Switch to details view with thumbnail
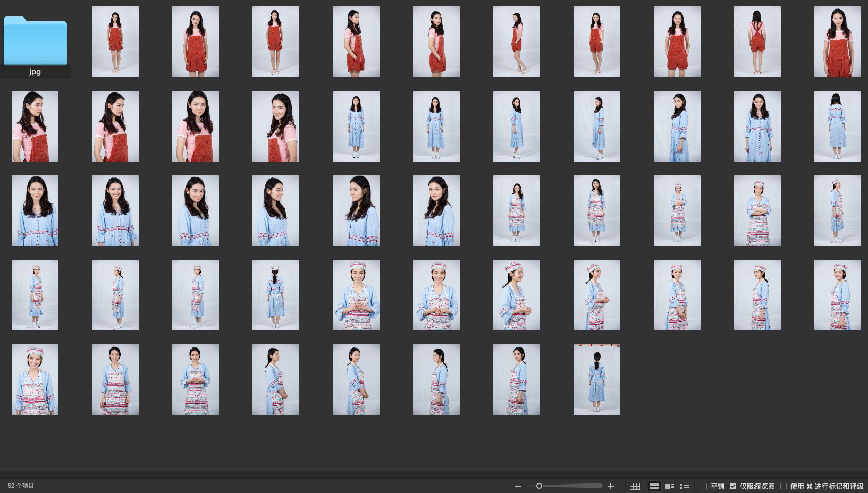The image size is (868, 493). pyautogui.click(x=669, y=486)
